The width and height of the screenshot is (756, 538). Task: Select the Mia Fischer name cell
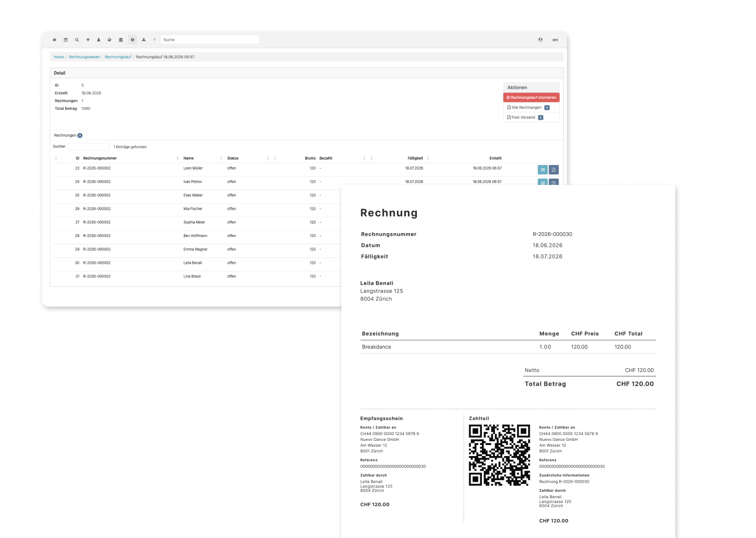193,209
